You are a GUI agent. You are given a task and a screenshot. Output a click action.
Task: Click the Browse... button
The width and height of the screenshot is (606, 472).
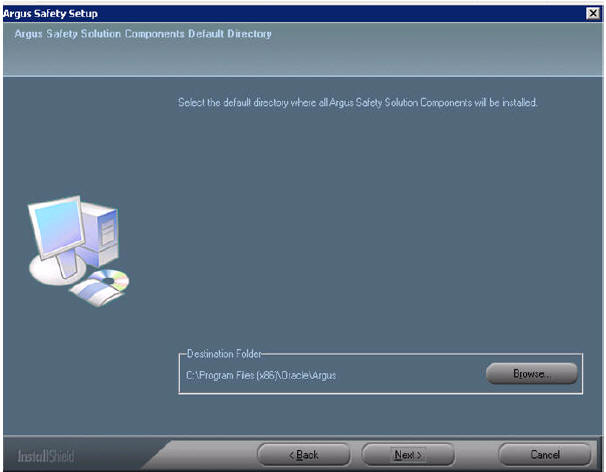pyautogui.click(x=531, y=373)
